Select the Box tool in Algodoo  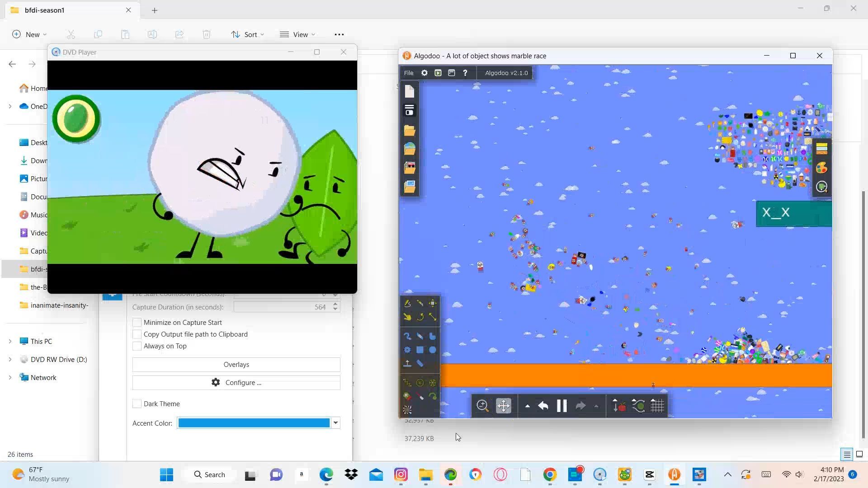[x=420, y=350]
